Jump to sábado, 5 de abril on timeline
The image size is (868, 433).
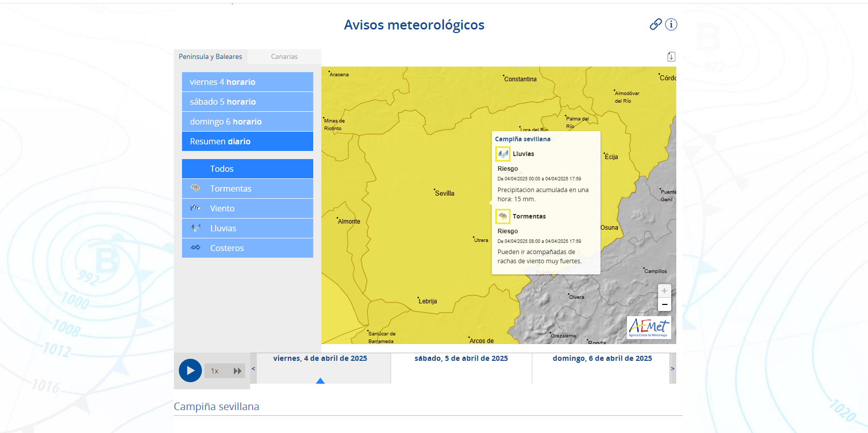[x=461, y=359]
